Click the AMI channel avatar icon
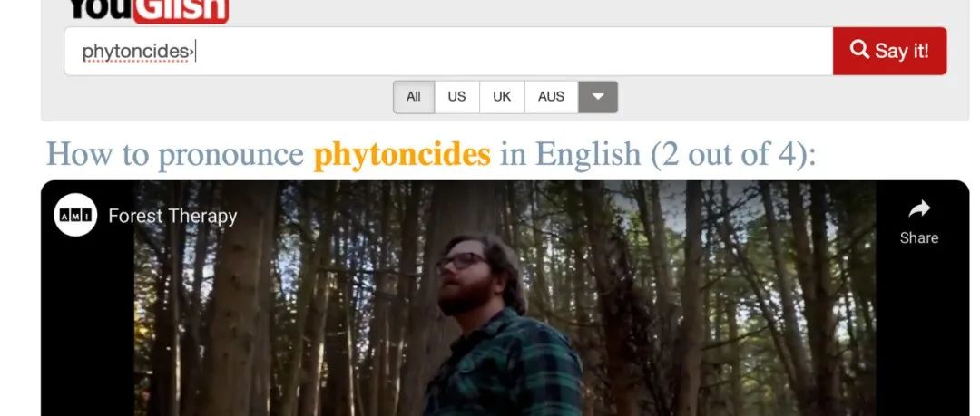 [x=75, y=215]
